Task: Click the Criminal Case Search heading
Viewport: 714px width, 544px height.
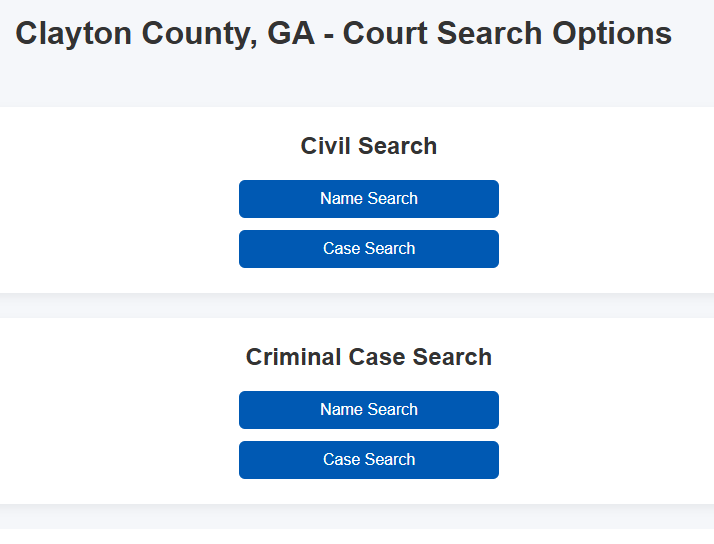Action: [x=368, y=357]
